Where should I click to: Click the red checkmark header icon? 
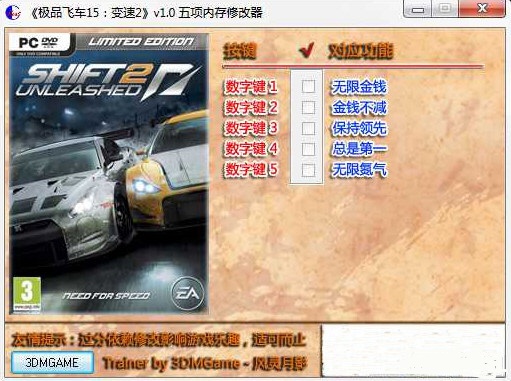306,50
